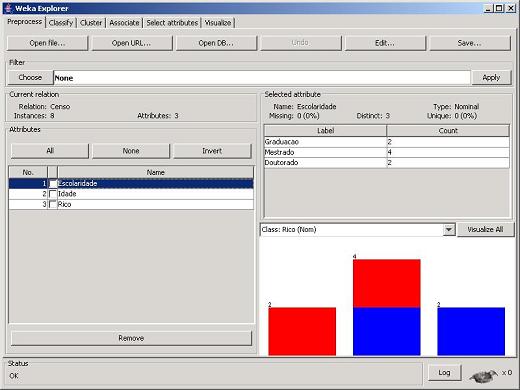Click the No. column header
Viewport: 520px width, 390px height.
[28, 172]
